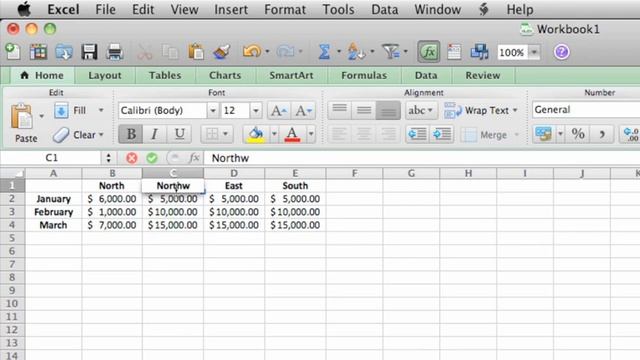The height and width of the screenshot is (360, 640).
Task: Switch to the Review ribbon tab
Action: [483, 76]
